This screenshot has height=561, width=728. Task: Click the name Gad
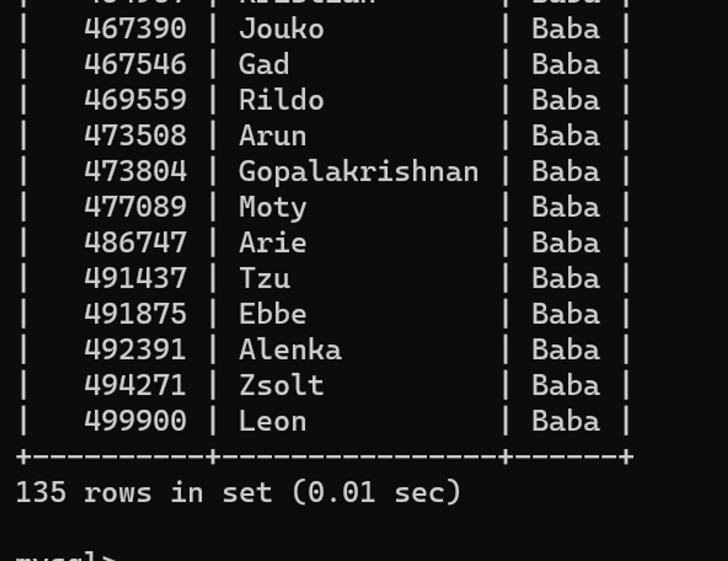click(264, 64)
